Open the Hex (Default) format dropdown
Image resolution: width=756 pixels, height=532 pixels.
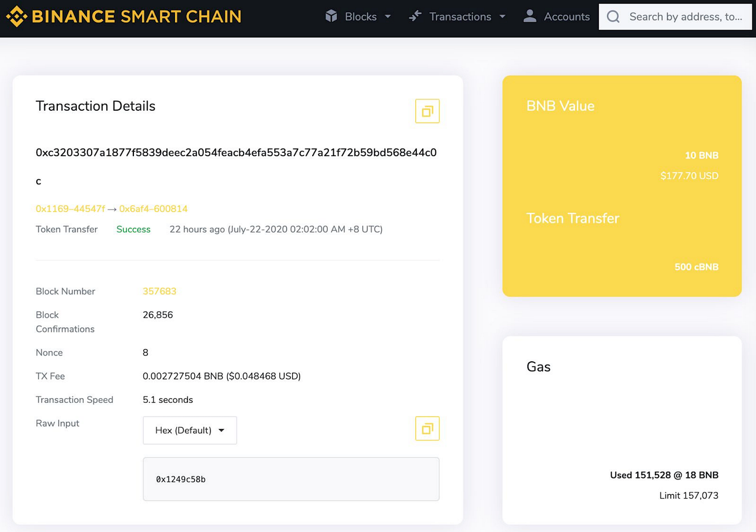tap(190, 430)
